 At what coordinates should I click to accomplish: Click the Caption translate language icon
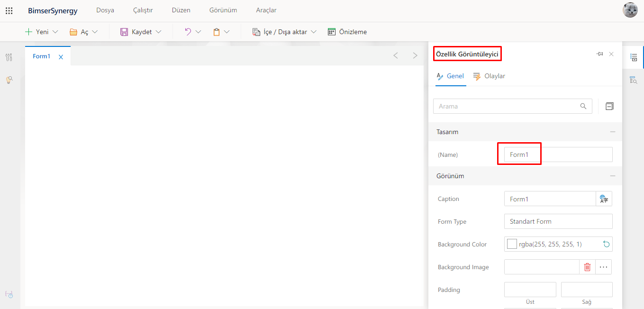pos(604,199)
